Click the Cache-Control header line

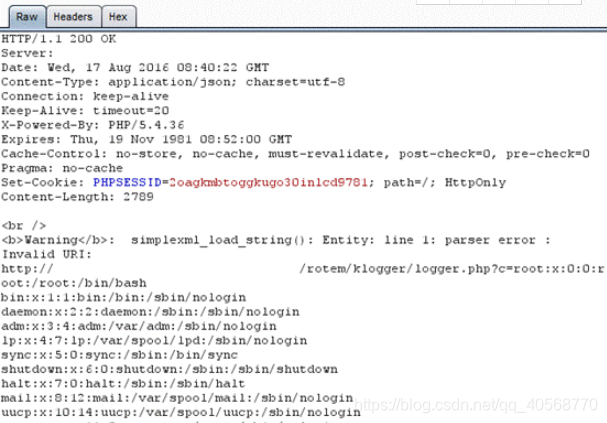[x=295, y=154]
